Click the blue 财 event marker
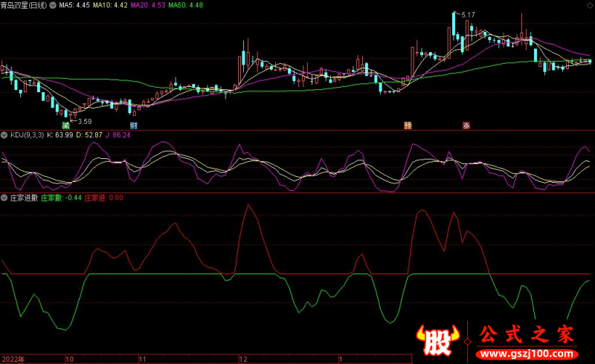This screenshot has height=364, width=595. 133,126
